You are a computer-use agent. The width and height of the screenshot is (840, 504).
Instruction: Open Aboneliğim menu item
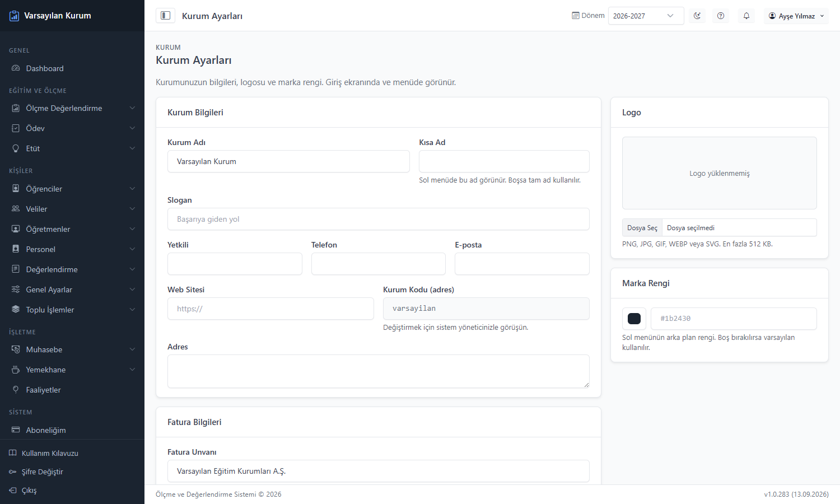[72, 430]
